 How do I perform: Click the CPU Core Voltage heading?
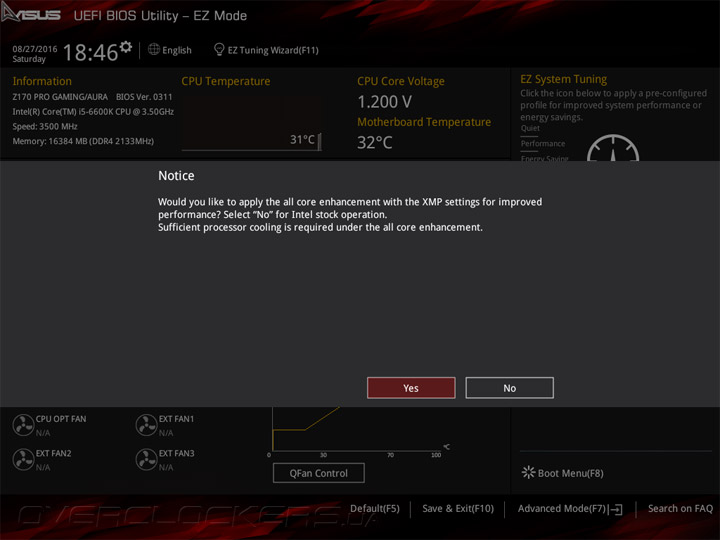pyautogui.click(x=401, y=81)
